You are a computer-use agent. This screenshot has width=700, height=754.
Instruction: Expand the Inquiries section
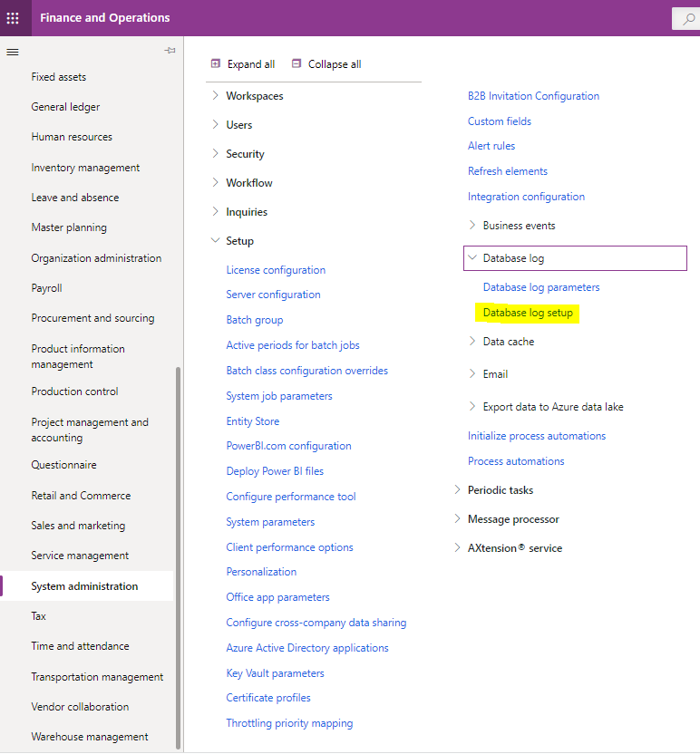(215, 211)
